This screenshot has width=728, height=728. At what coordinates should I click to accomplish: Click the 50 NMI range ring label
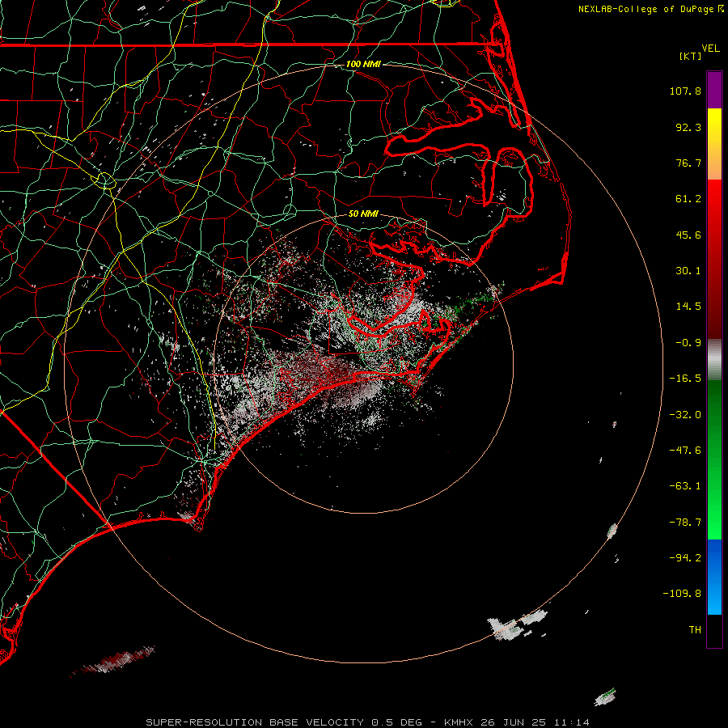[363, 214]
